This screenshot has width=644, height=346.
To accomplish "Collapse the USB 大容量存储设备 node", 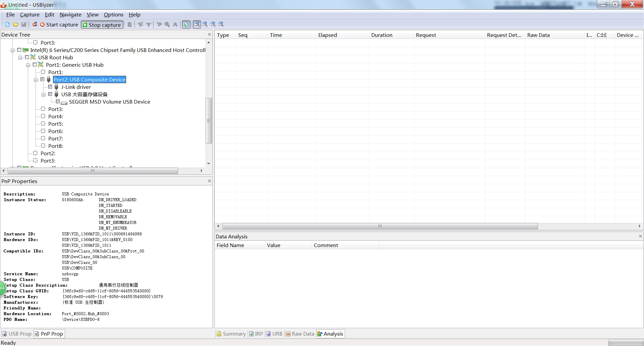I will (x=44, y=95).
